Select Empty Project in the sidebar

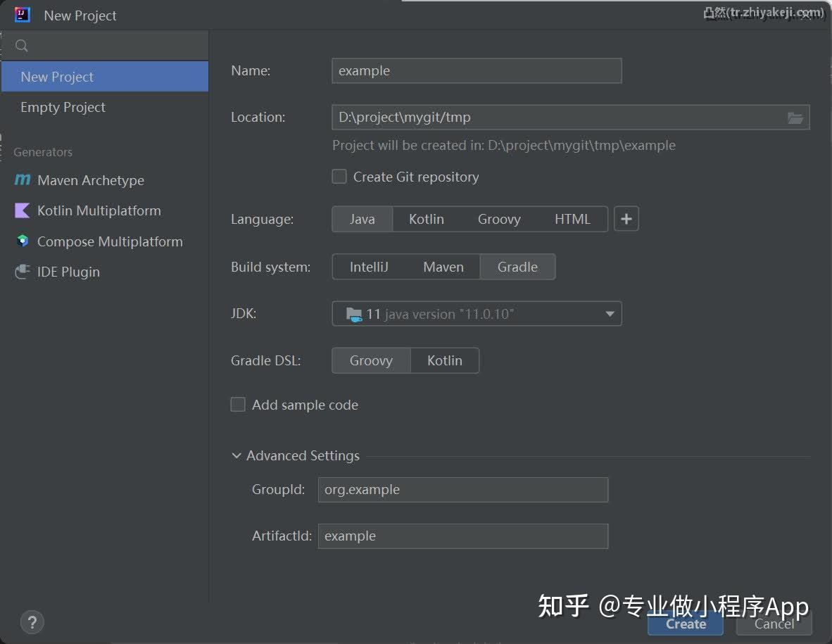(x=105, y=107)
